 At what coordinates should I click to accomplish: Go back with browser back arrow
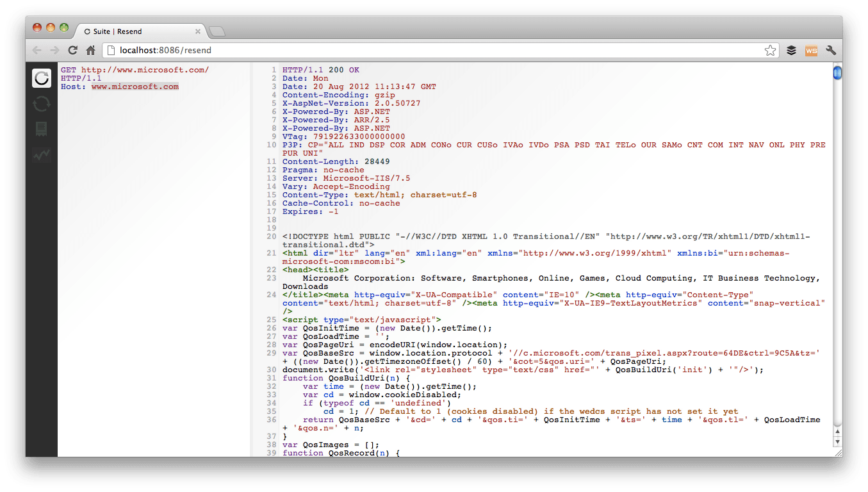point(37,50)
